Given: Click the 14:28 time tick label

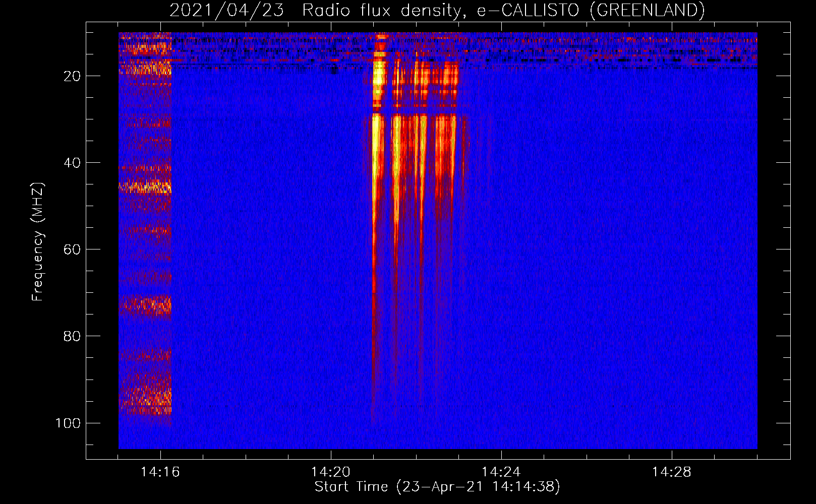Looking at the screenshot, I should pyautogui.click(x=672, y=472).
